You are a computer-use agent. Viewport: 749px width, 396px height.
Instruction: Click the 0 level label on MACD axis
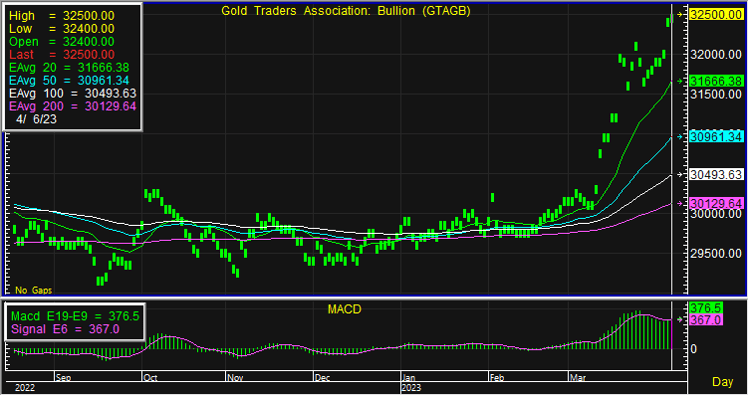(x=694, y=349)
